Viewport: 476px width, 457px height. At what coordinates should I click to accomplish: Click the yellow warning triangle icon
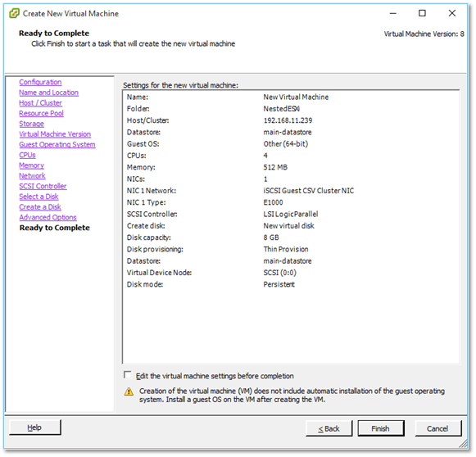click(129, 391)
